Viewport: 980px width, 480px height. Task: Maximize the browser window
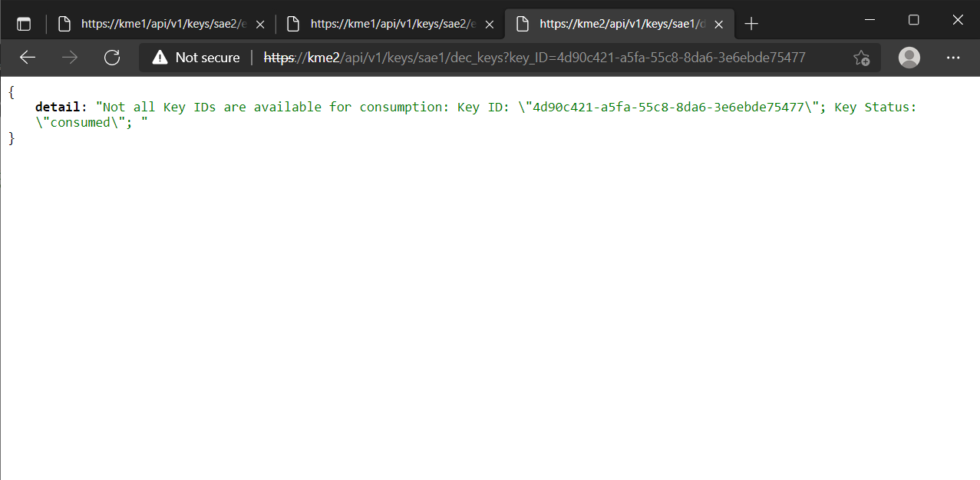(x=913, y=20)
